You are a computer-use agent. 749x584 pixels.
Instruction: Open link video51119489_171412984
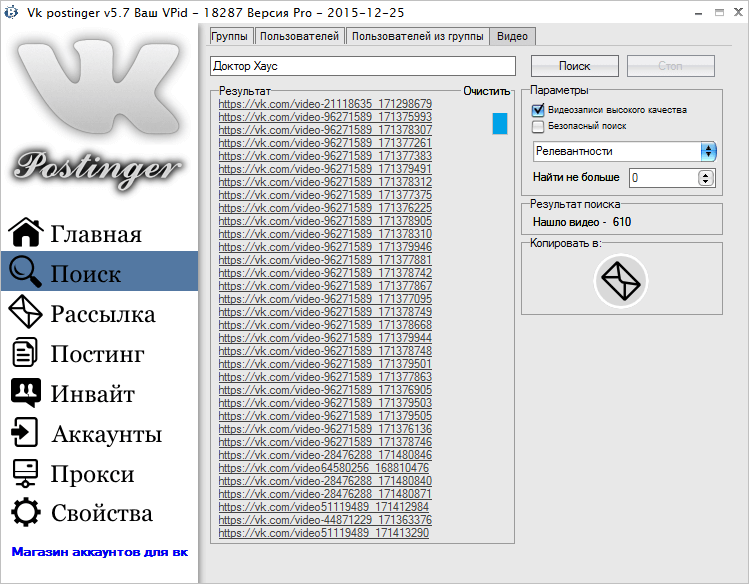324,507
